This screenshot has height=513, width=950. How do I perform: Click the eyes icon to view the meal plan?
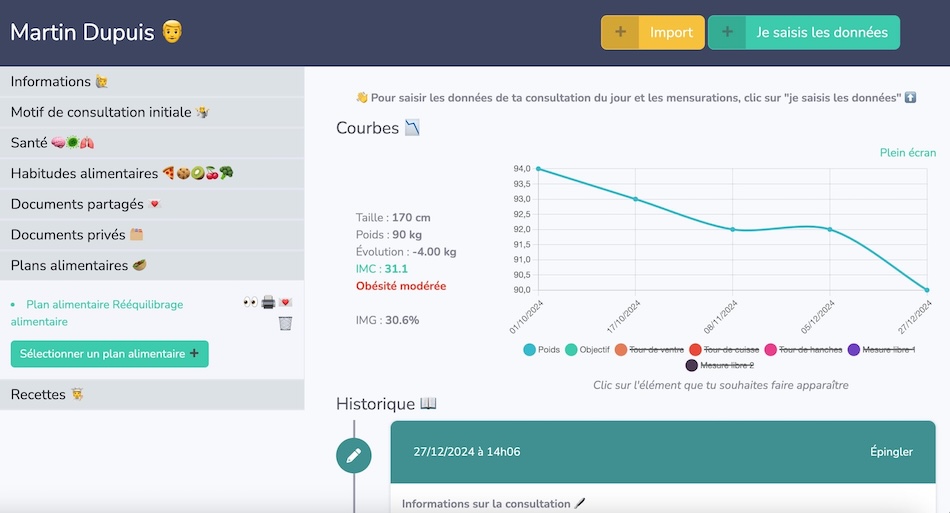point(250,302)
